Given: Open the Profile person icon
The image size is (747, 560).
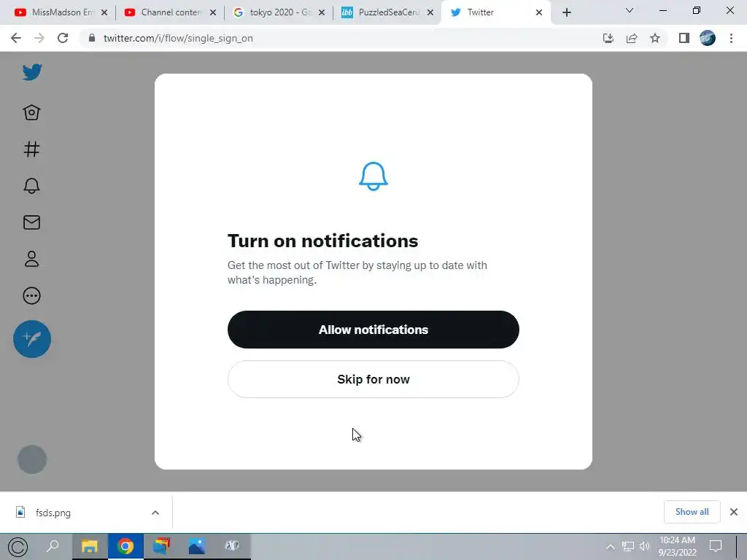Looking at the screenshot, I should click(x=32, y=259).
